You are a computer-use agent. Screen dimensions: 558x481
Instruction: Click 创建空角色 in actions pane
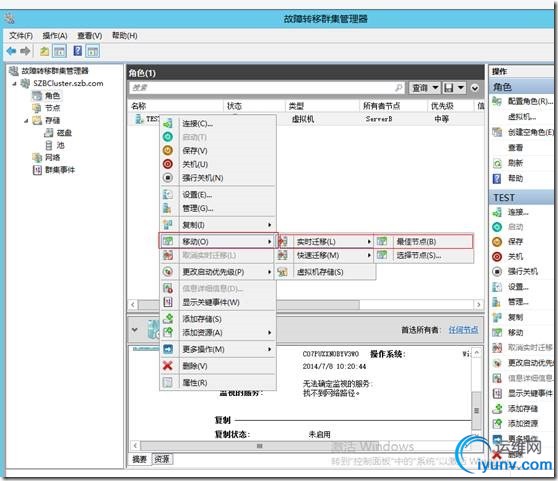click(x=530, y=132)
